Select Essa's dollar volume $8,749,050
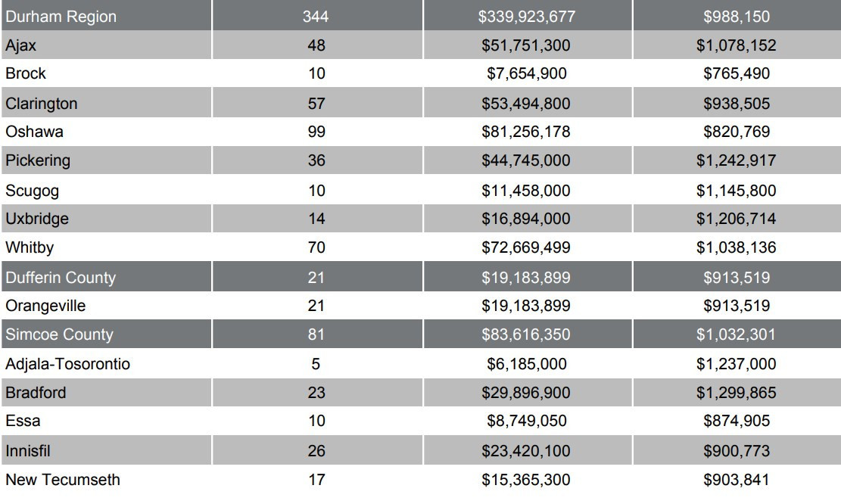841x504 pixels. [526, 421]
